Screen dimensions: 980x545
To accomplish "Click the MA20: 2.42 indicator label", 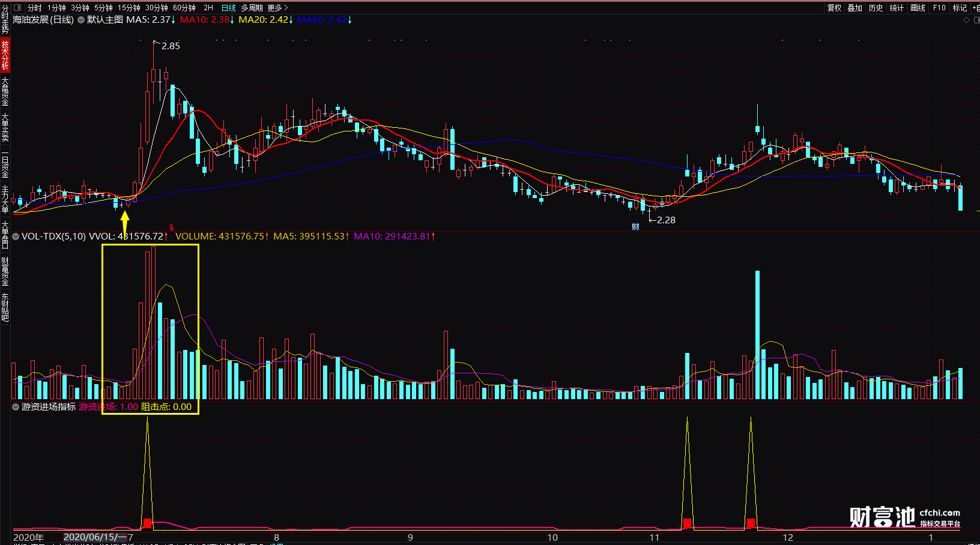I will (x=266, y=20).
